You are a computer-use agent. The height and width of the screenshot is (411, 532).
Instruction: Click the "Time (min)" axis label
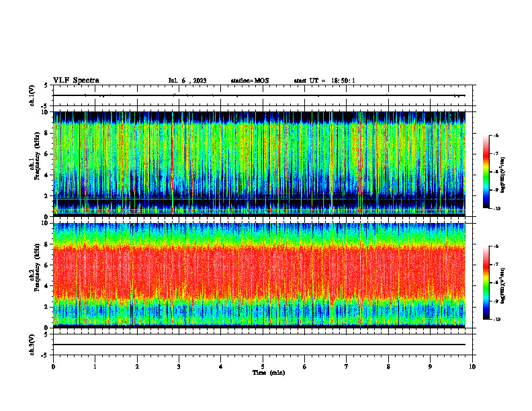[x=269, y=373]
